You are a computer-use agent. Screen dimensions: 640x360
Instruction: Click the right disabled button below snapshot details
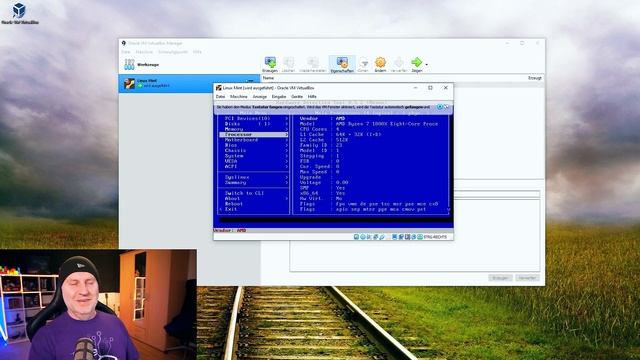point(527,278)
